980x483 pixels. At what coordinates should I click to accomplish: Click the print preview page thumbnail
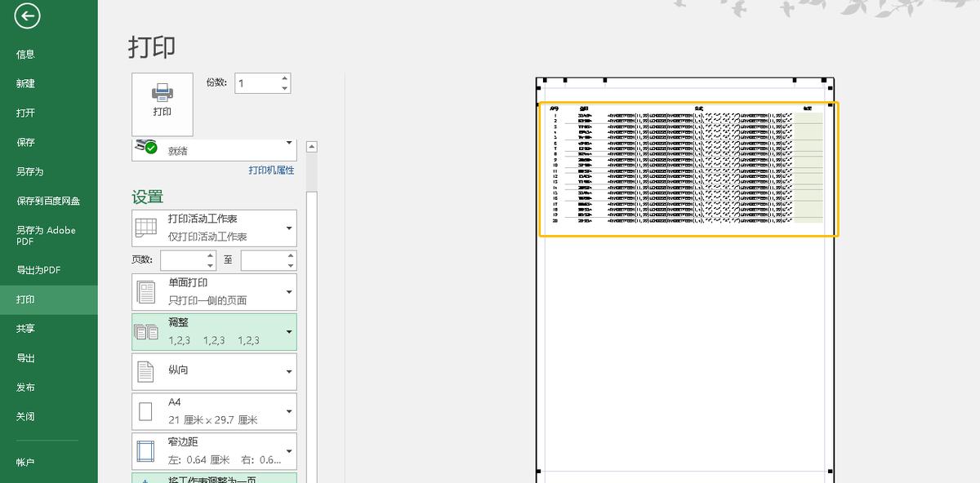click(685, 280)
